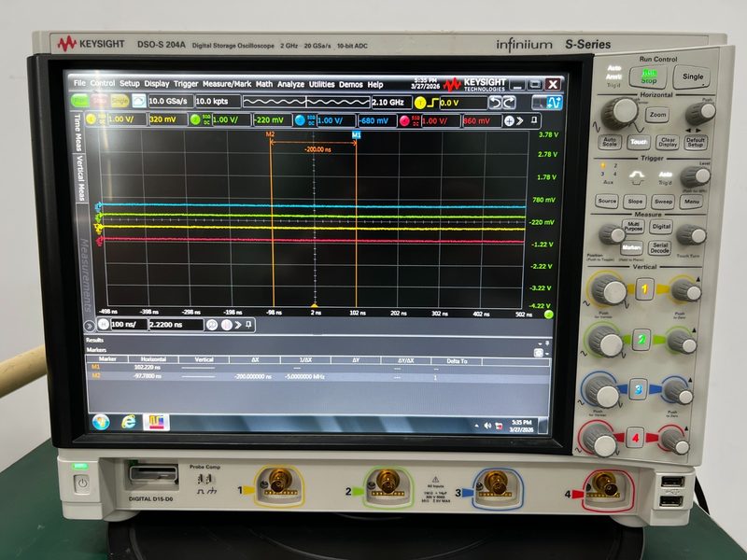The image size is (747, 560).
Task: Click green circle icon at grid bottom-right
Action: pos(548,314)
